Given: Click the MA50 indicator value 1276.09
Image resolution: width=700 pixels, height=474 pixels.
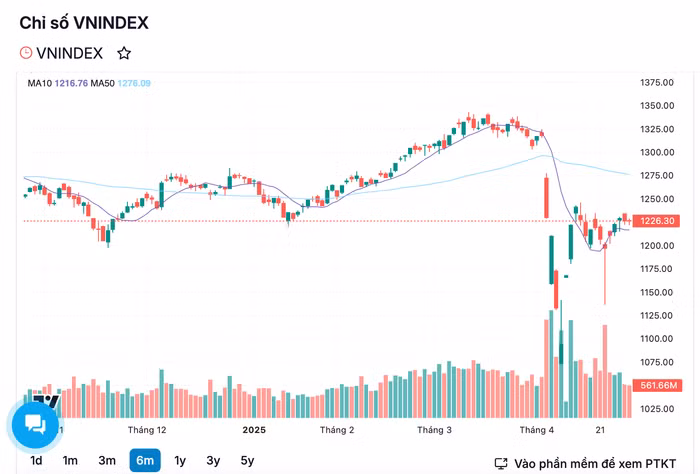Looking at the screenshot, I should 134,83.
